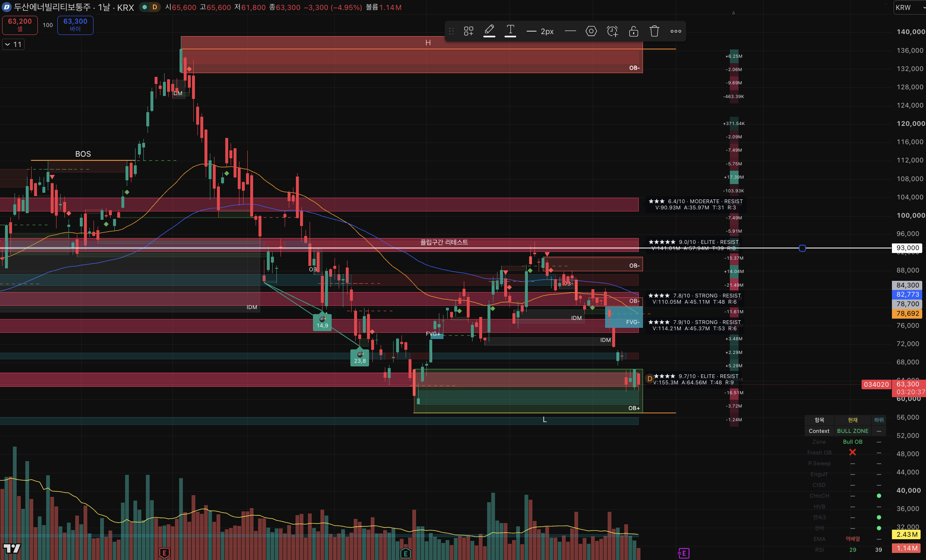Click the 23,8 bomb marker label
The width and height of the screenshot is (926, 560).
coord(360,358)
